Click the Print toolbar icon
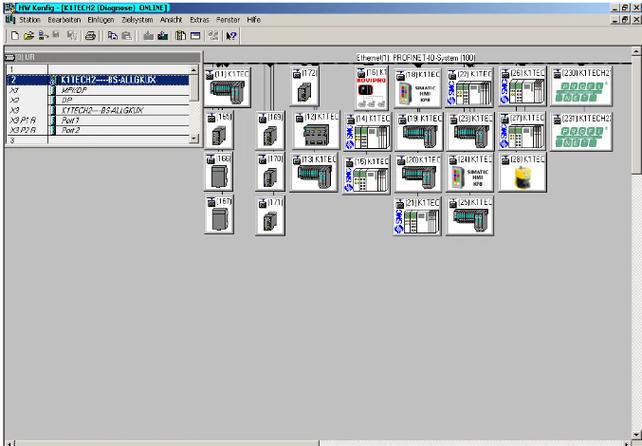The width and height of the screenshot is (642, 446). (90, 36)
